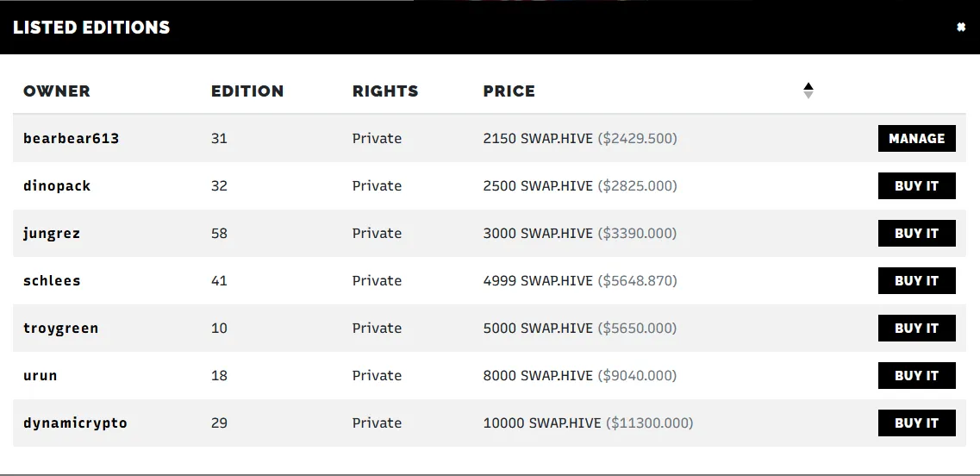Screen dimensions: 980x476
Task: Buy urun's edition 18
Action: tap(916, 375)
